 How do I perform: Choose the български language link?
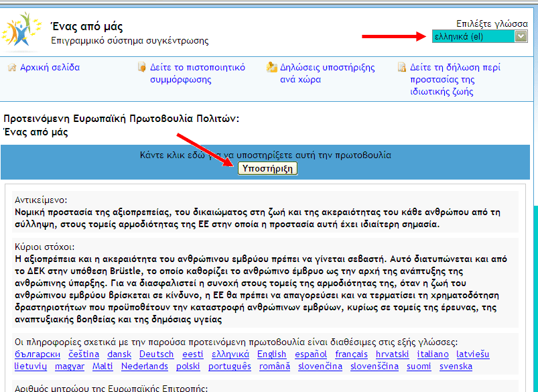38,354
